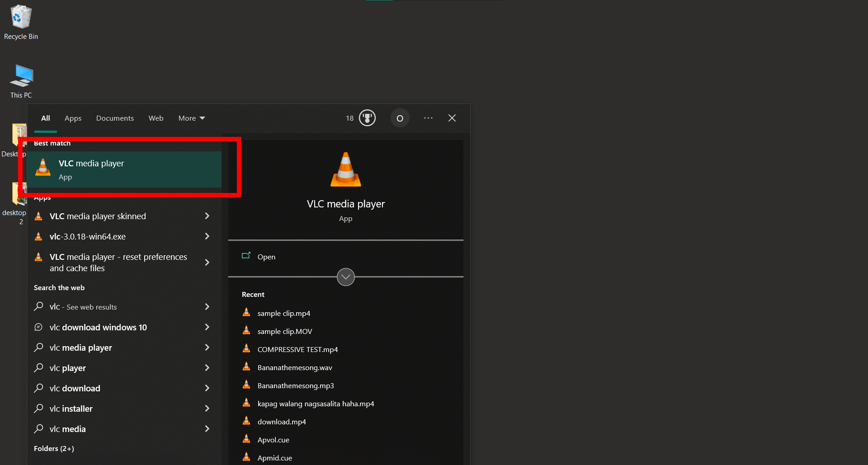The width and height of the screenshot is (868, 465).
Task: Click the arrow next to vlc installer
Action: 207,408
